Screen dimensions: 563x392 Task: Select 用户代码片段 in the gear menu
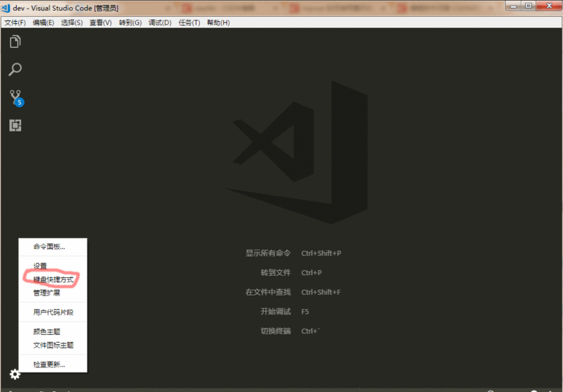[53, 312]
